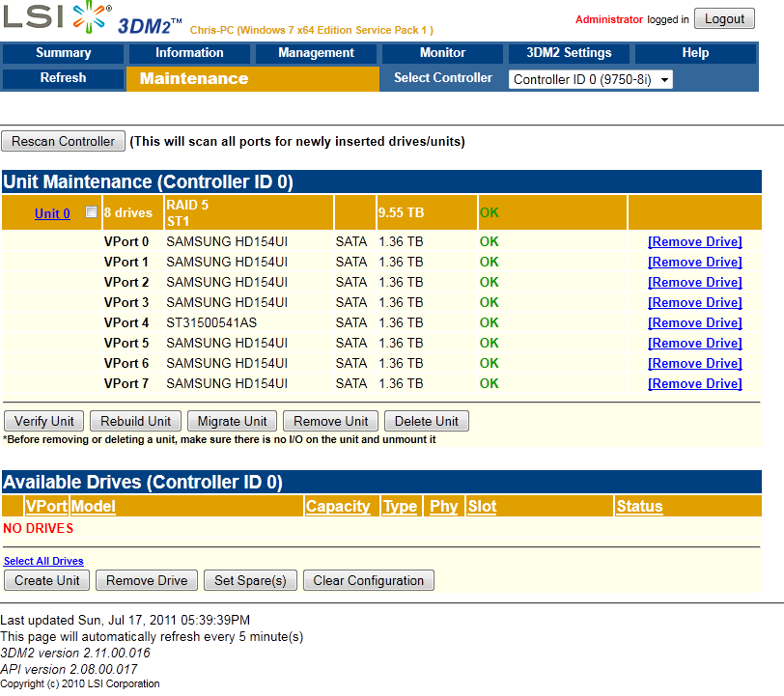The image size is (784, 696).
Task: Click the Delete Unit button
Action: [427, 421]
